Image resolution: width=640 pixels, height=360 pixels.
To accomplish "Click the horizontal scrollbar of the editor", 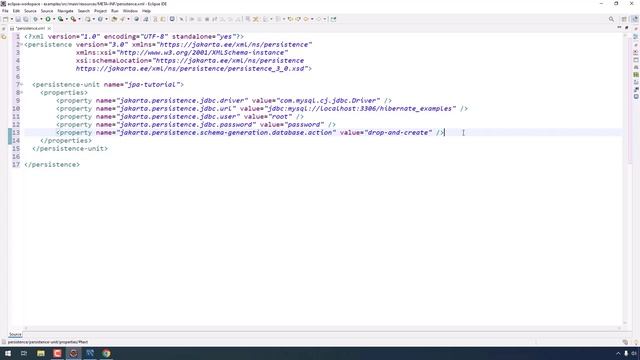I will click(322, 328).
